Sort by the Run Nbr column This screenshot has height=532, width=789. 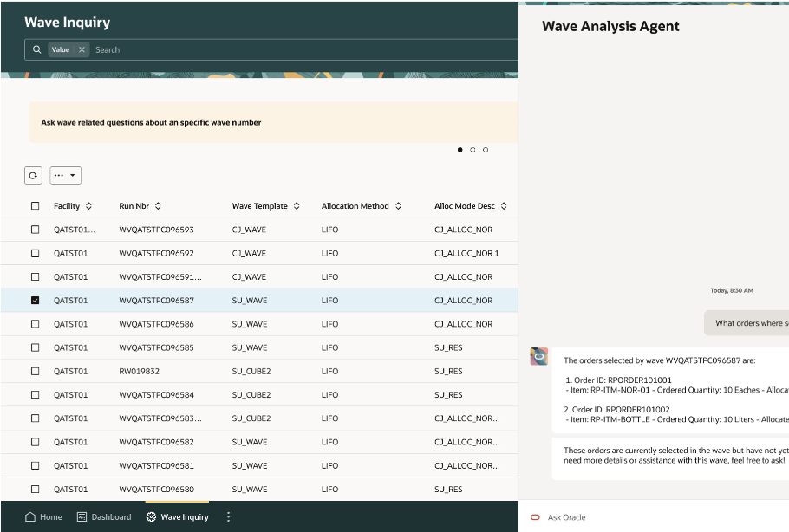(x=158, y=206)
